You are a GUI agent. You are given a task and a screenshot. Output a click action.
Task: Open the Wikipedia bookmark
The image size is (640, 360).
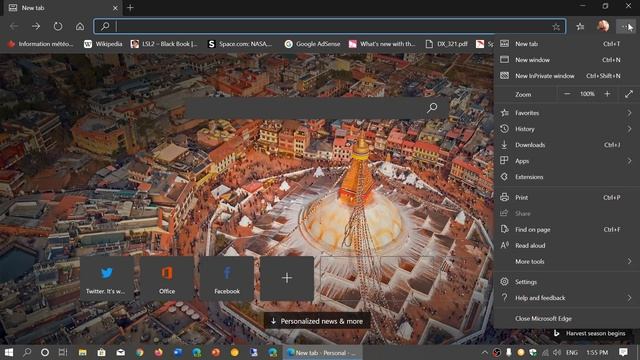(103, 44)
